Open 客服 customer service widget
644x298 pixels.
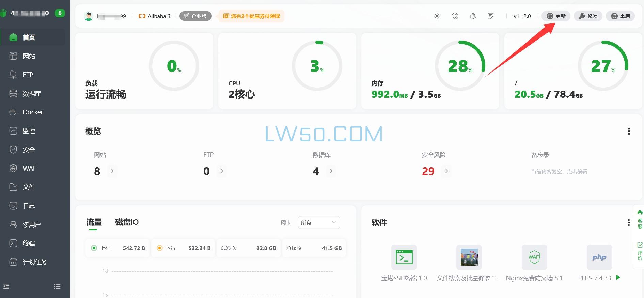[640, 219]
